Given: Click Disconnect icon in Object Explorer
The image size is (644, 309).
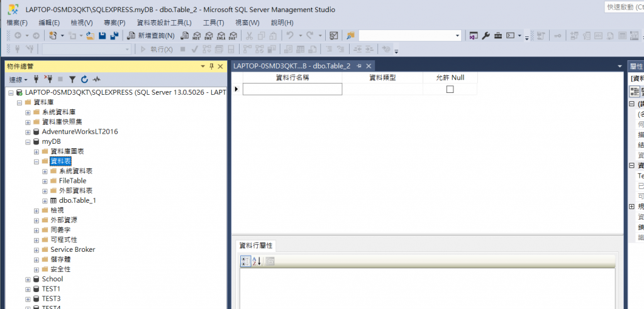Looking at the screenshot, I should pyautogui.click(x=48, y=79).
